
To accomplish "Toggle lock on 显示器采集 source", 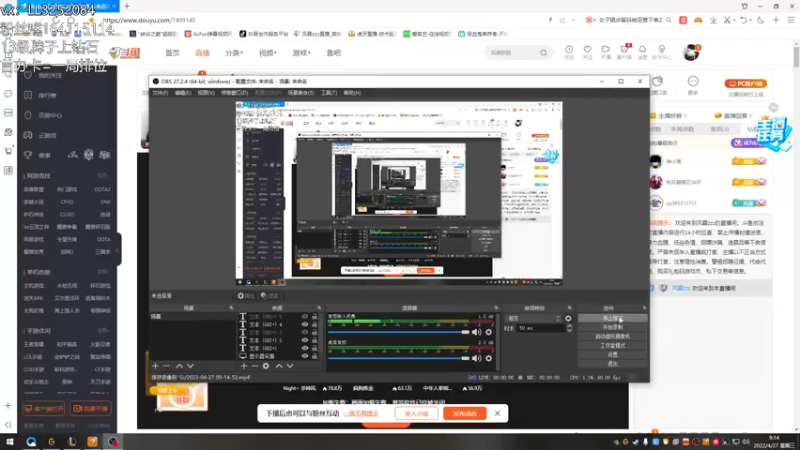I will tap(314, 356).
